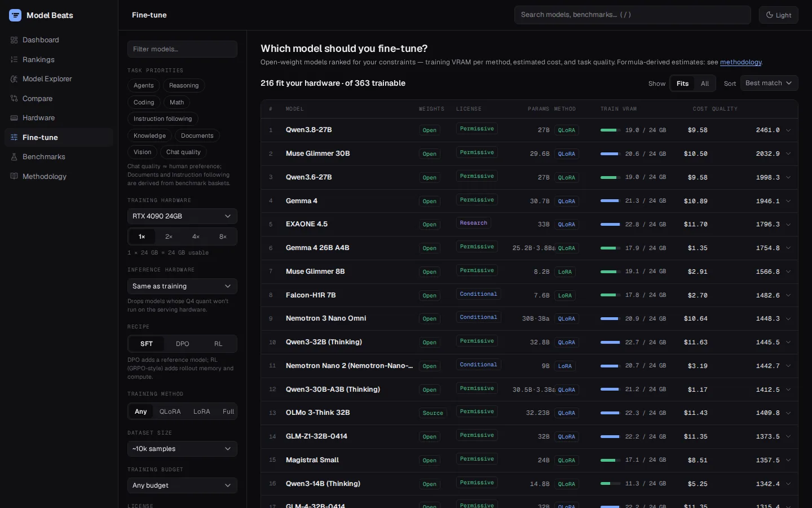Open Hardware via its sidebar icon
Image resolution: width=812 pixels, height=508 pixels.
tap(14, 118)
